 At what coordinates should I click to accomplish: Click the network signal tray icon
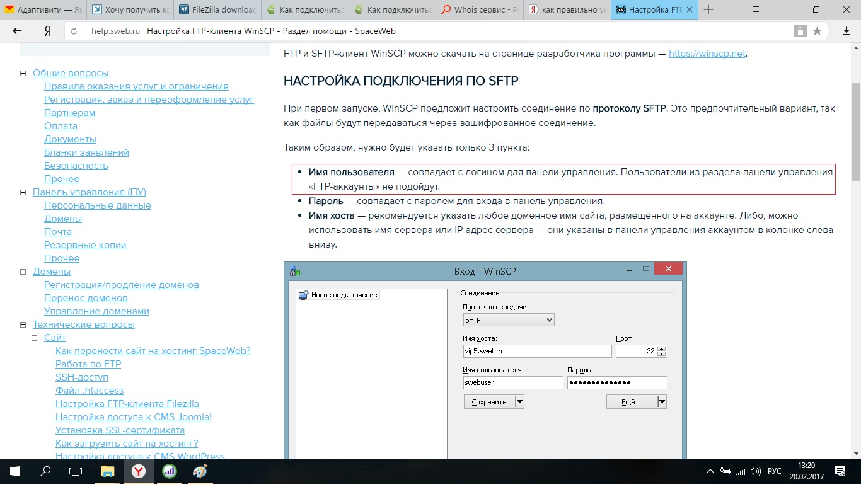click(x=741, y=471)
